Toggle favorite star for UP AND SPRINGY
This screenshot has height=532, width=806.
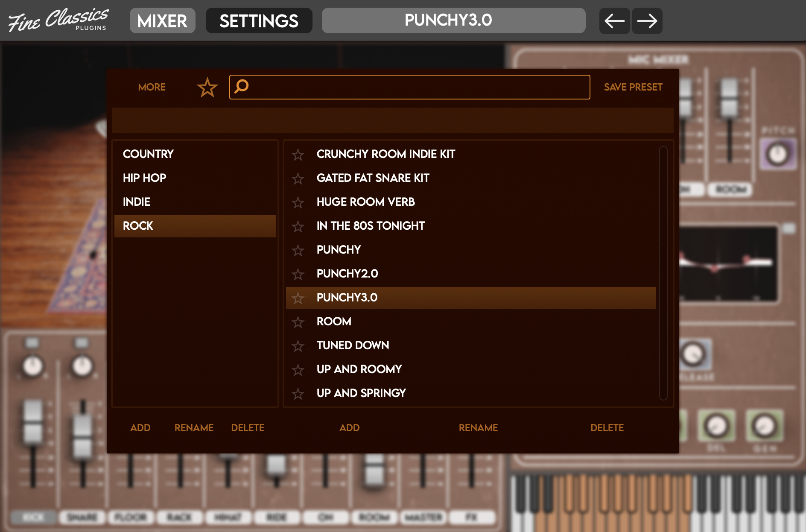click(x=298, y=394)
